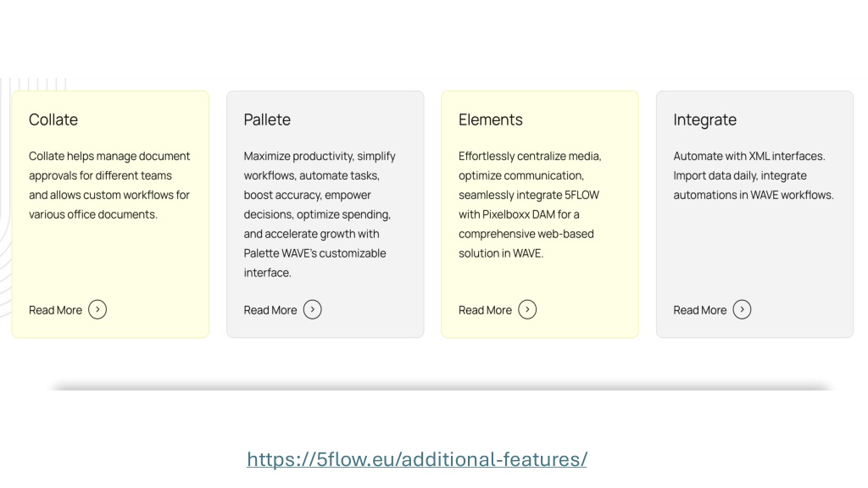
Task: Click the circled arrow icon under Elements
Action: click(527, 309)
